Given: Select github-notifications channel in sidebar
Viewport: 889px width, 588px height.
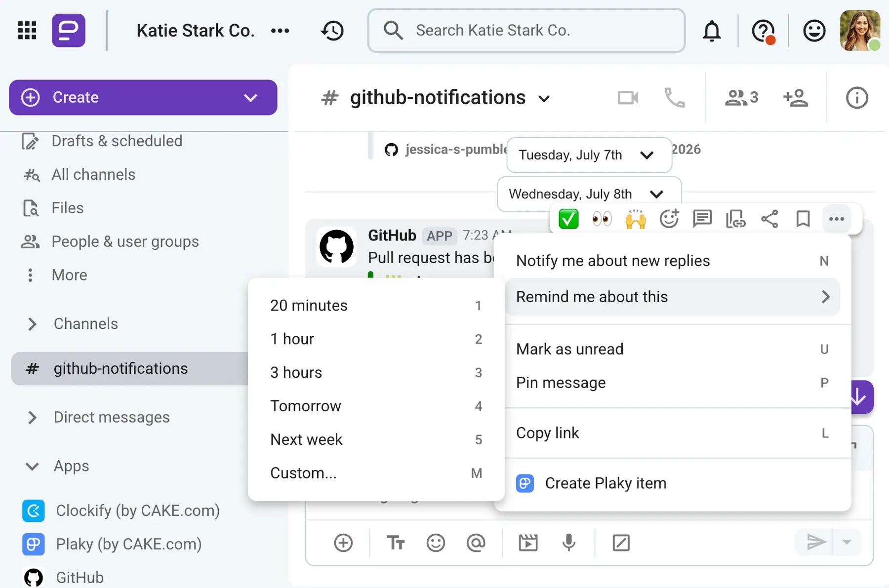Looking at the screenshot, I should (x=129, y=368).
